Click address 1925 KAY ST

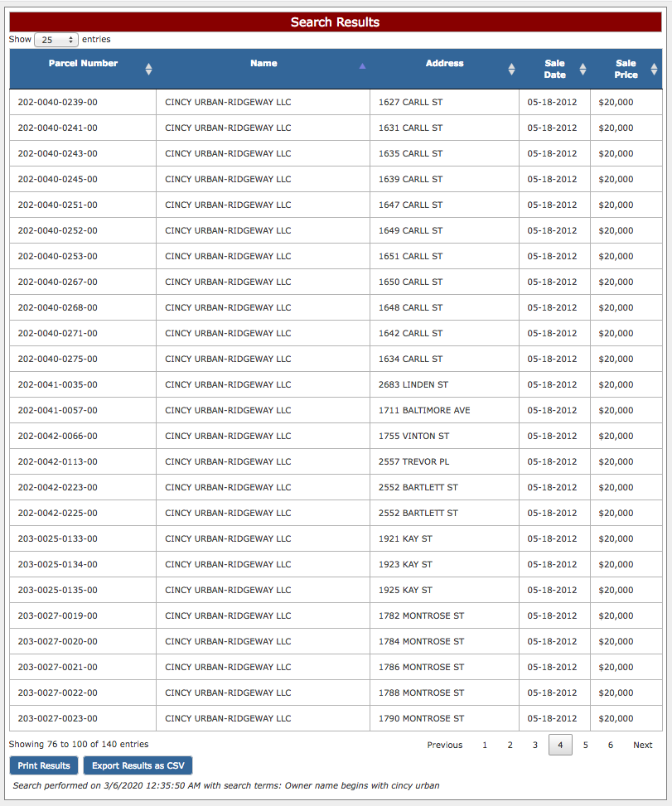(405, 591)
